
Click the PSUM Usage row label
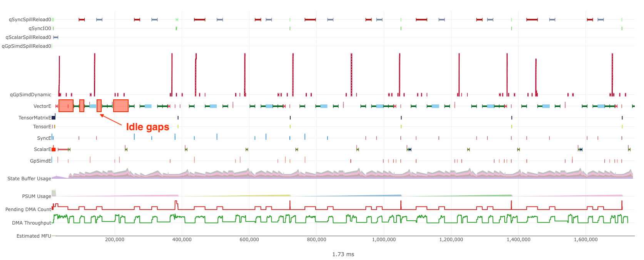36,196
